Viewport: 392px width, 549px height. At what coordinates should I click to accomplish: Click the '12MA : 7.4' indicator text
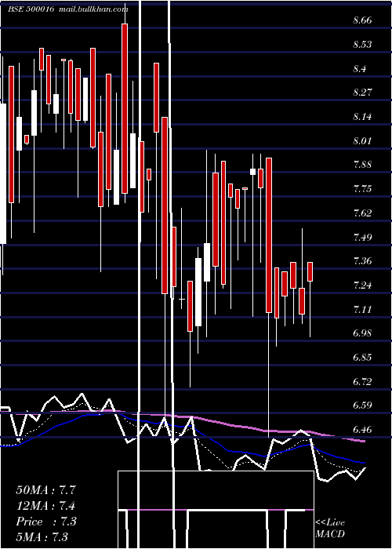(45, 506)
